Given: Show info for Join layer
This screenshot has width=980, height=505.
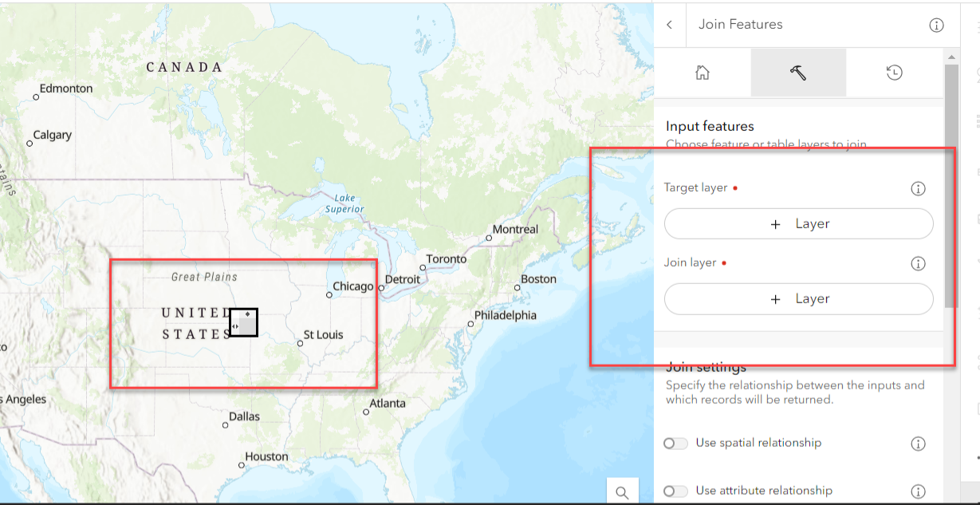Looking at the screenshot, I should tap(918, 263).
